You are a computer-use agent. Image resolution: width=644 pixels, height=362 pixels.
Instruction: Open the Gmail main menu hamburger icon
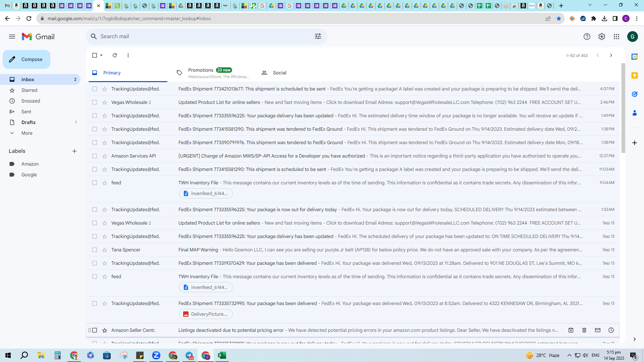coord(12,37)
